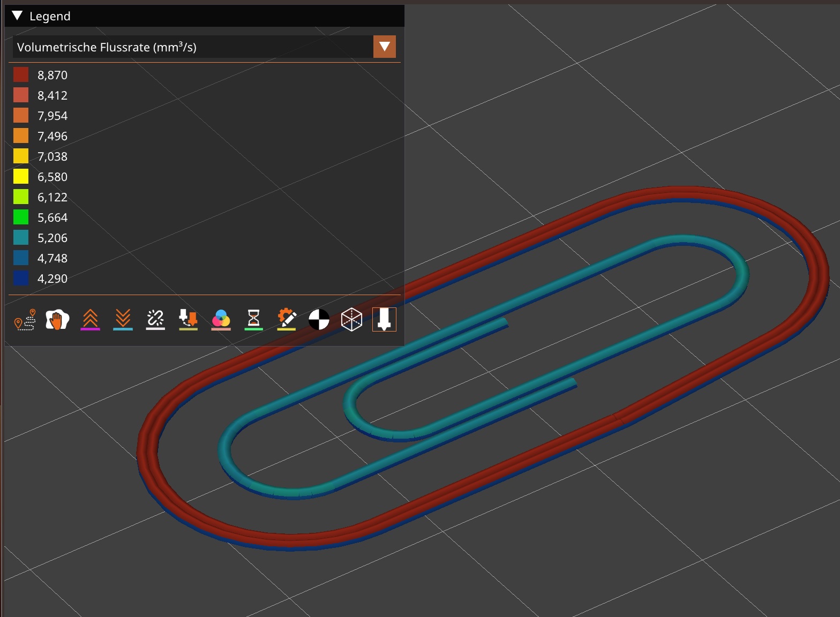
Task: Toggle print pauses hourglass icon
Action: coord(253,320)
